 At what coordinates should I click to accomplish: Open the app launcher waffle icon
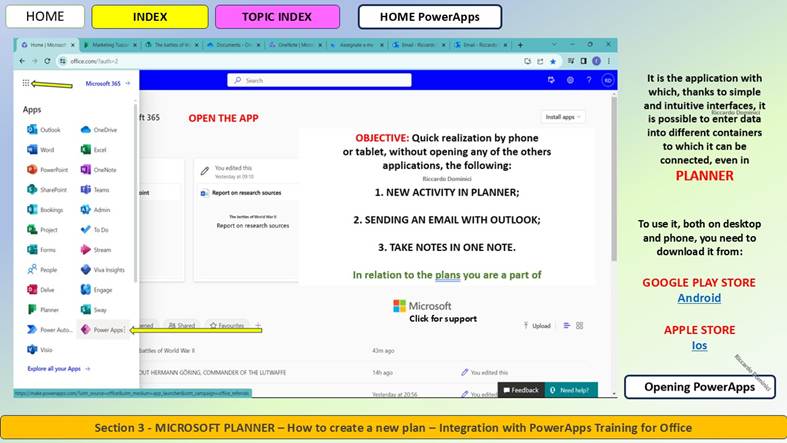click(26, 83)
